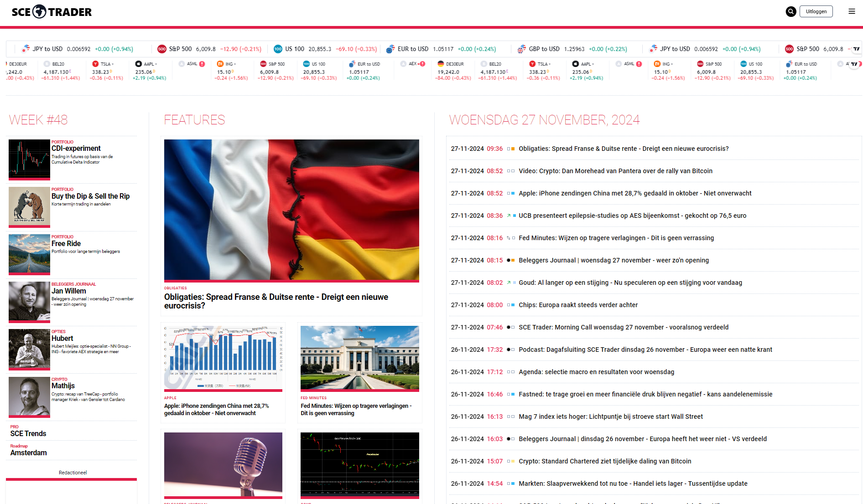Open the CDI-experiment portfolio title

(76, 149)
